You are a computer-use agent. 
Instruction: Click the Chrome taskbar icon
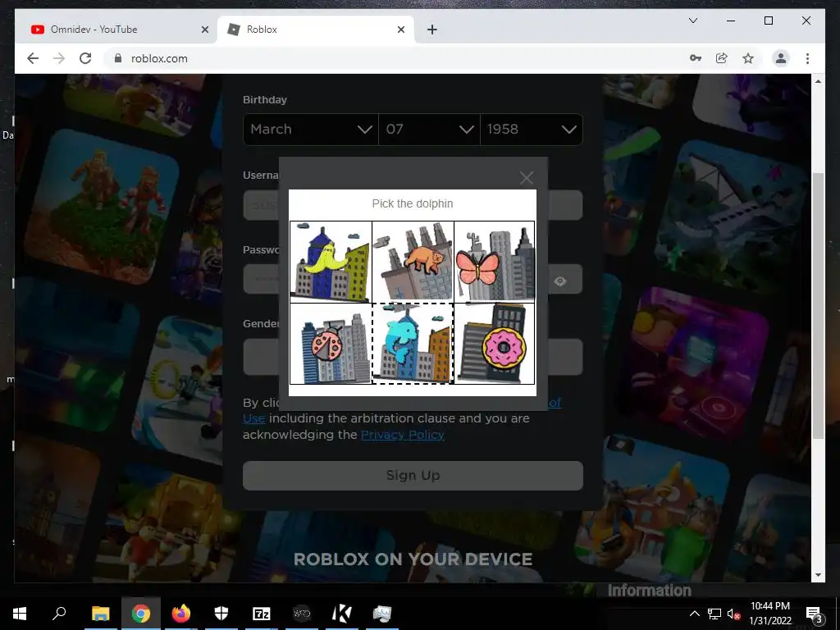[x=140, y=614]
